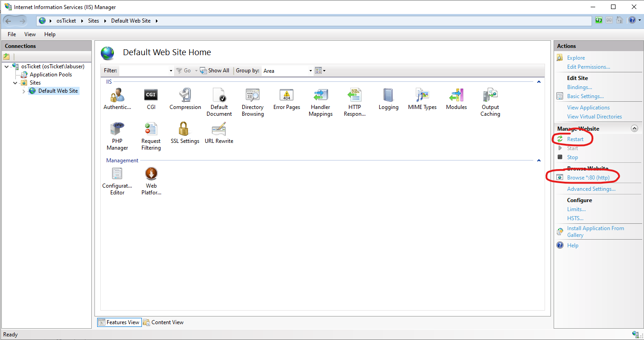Open the Output Caching feature
Image resolution: width=644 pixels, height=340 pixels.
tap(490, 103)
